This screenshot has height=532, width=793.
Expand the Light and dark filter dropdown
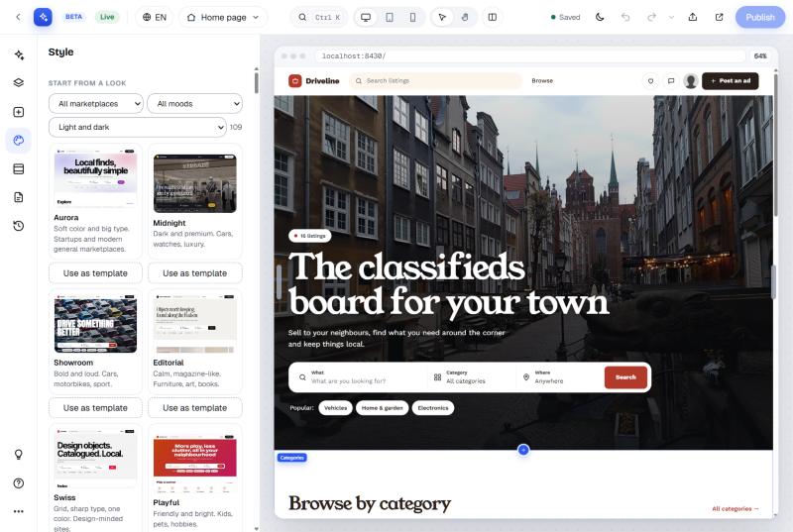click(x=138, y=127)
